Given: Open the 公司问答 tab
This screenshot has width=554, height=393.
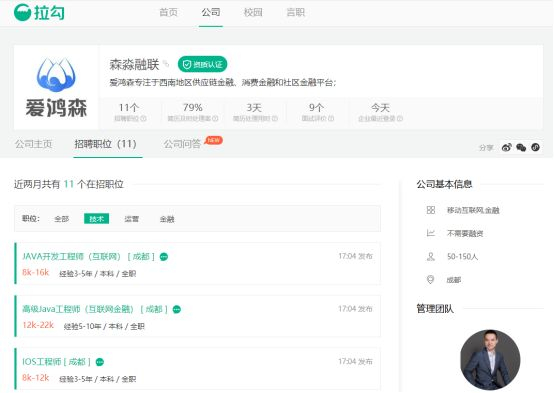Looking at the screenshot, I should pyautogui.click(x=182, y=144).
